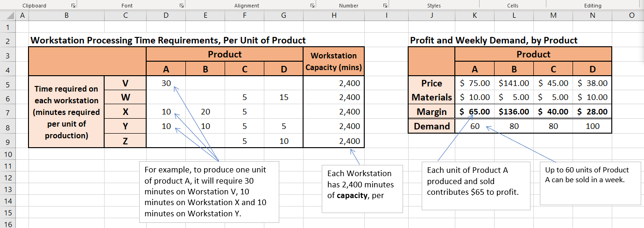Image resolution: width=644 pixels, height=228 pixels.
Task: Select margin cell $ 65.00
Action: 474,112
